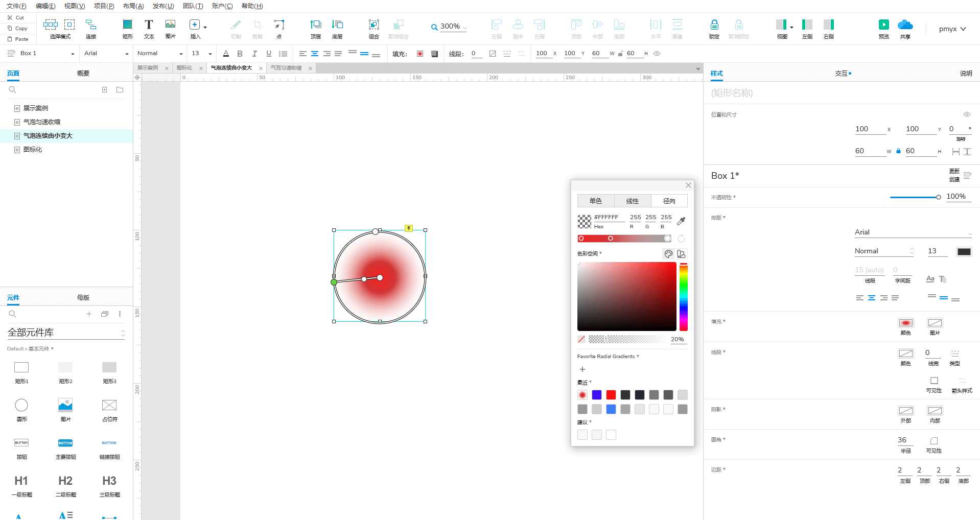980x520 pixels.
Task: Click the inner shadow icon
Action: click(x=935, y=411)
